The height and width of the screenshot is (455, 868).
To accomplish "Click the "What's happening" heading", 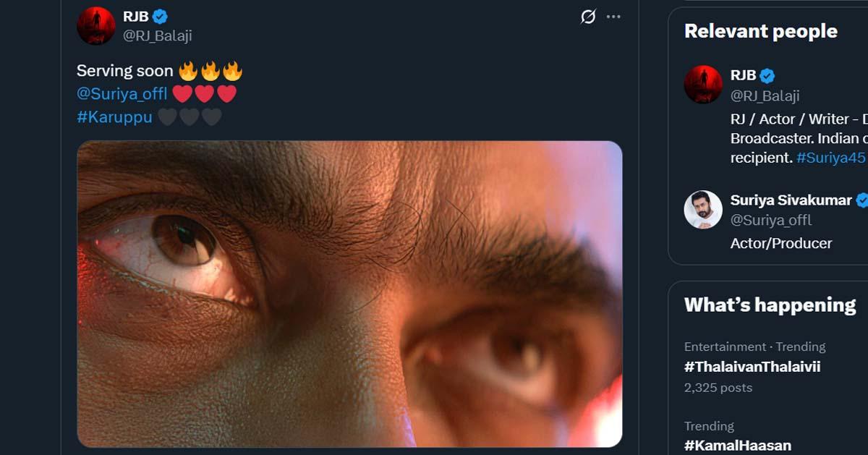I will [770, 305].
